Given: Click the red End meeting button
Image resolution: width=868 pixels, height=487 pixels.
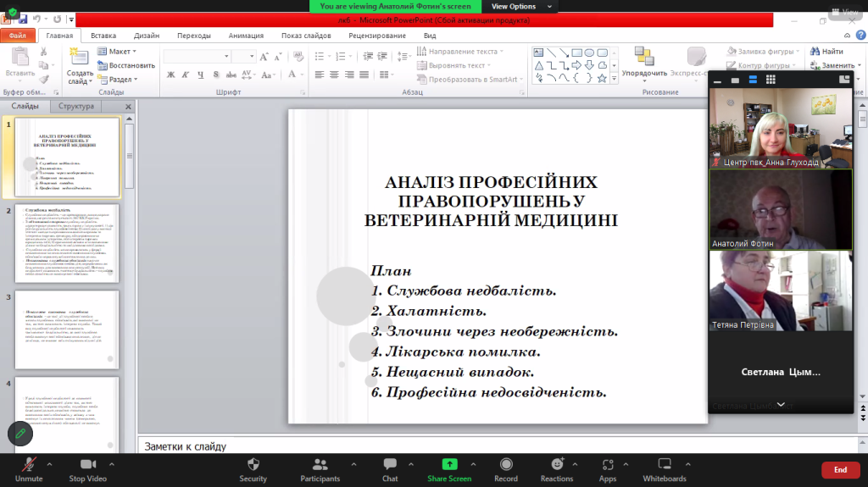Looking at the screenshot, I should tap(840, 469).
